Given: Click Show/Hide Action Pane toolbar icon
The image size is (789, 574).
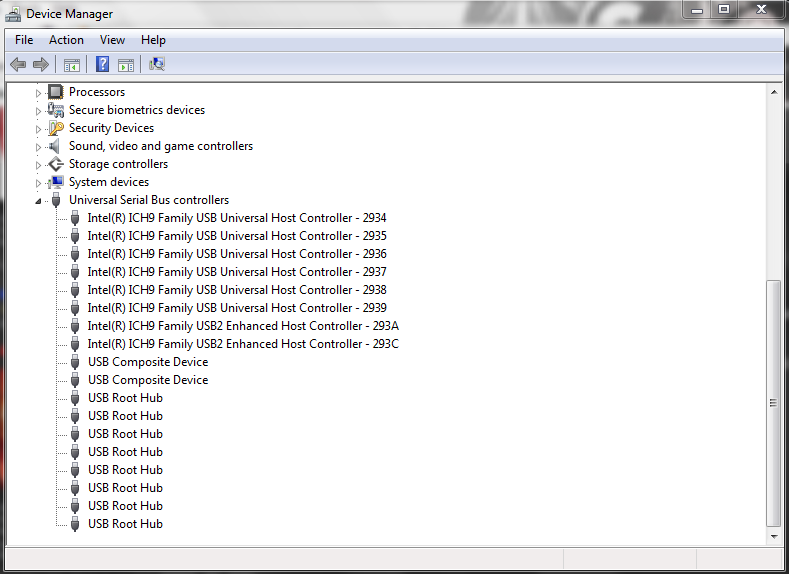Looking at the screenshot, I should pyautogui.click(x=126, y=65).
